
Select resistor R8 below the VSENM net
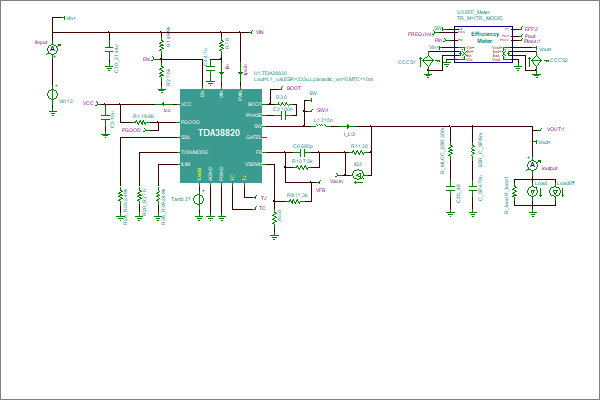(274, 219)
